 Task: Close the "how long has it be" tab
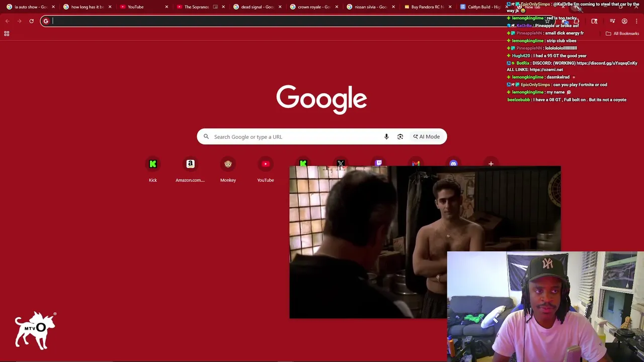pos(110,7)
